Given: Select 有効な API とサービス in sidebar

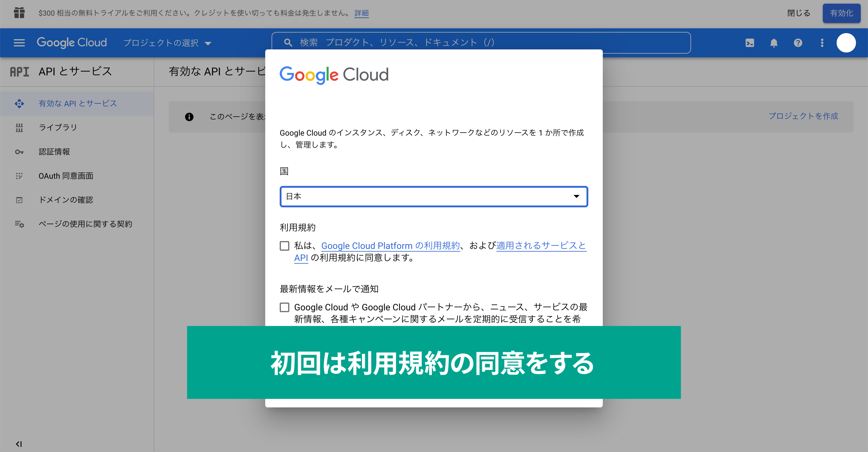Looking at the screenshot, I should coord(77,103).
